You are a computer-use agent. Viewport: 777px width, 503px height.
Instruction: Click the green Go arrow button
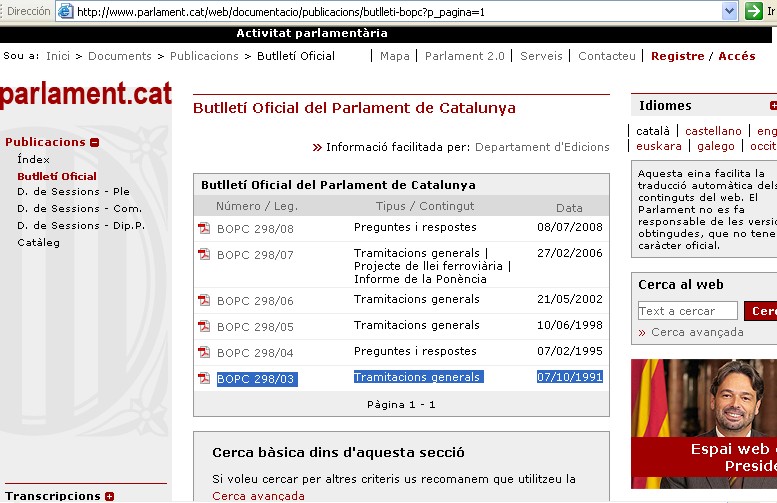pyautogui.click(x=754, y=11)
